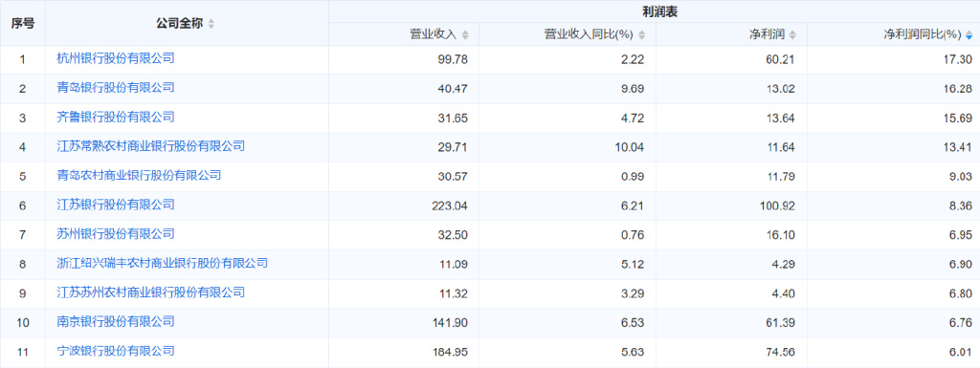Sort by 营业收入同比(%) sort arrows
This screenshot has height=368, width=980.
point(642,35)
